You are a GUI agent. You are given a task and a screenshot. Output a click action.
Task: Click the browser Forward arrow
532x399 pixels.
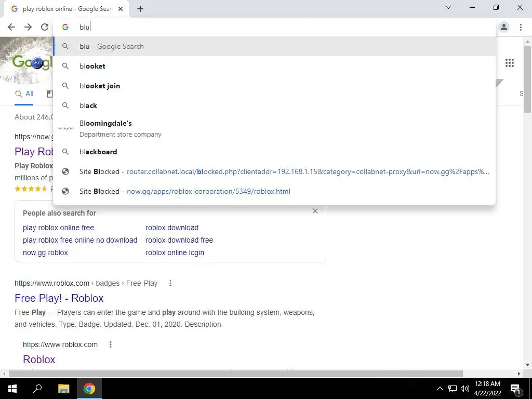coord(28,27)
